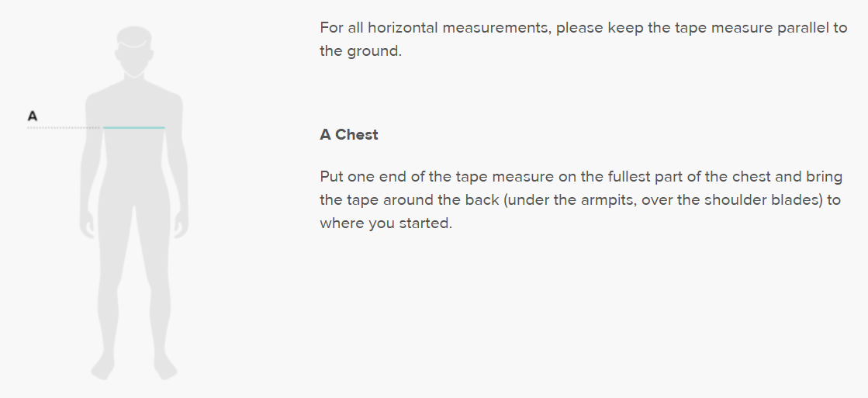The image size is (868, 398).
Task: Click the teal chest measurement line
Action: pos(133,127)
